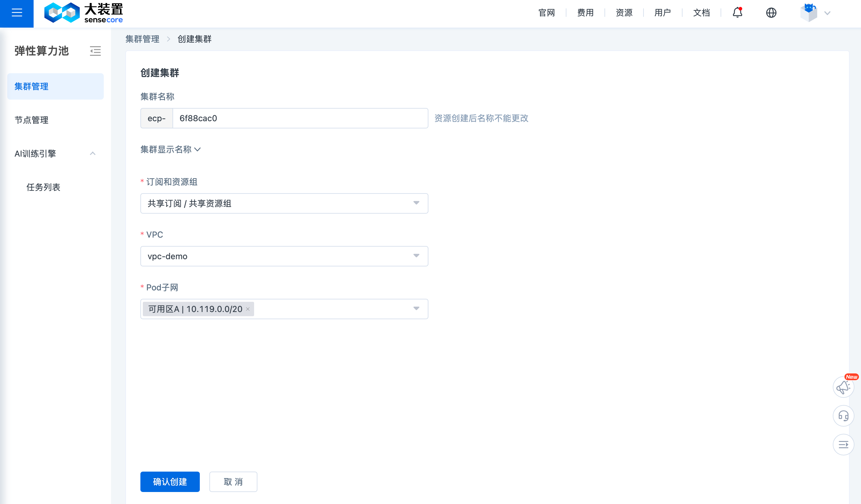Remove the 可用区A subnet tag
The width and height of the screenshot is (861, 504).
[x=248, y=309]
